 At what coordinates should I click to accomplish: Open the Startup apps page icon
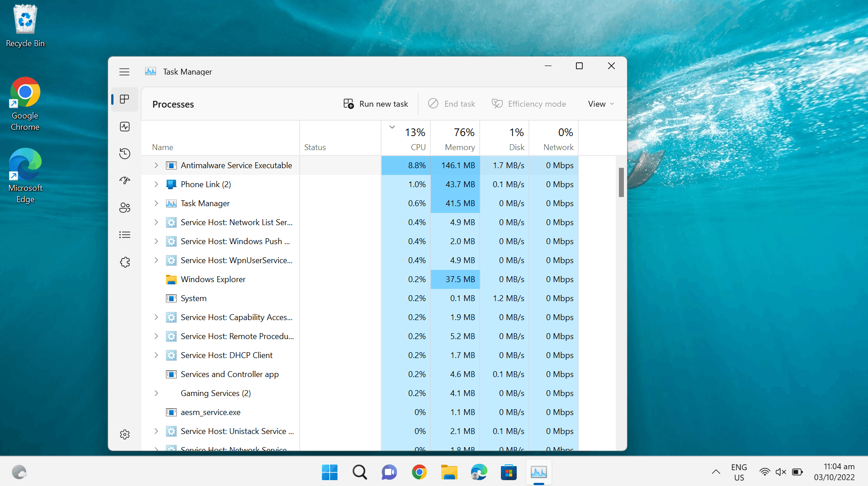pyautogui.click(x=125, y=181)
